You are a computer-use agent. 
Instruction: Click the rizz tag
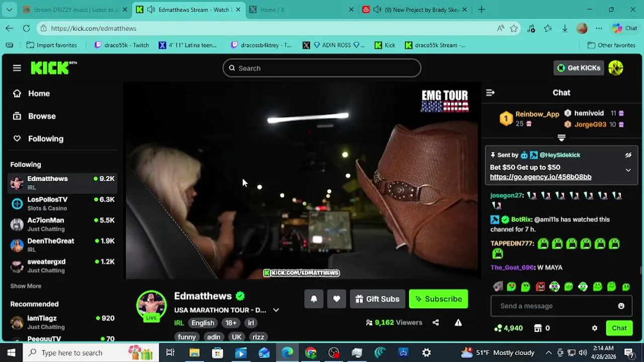point(258,337)
